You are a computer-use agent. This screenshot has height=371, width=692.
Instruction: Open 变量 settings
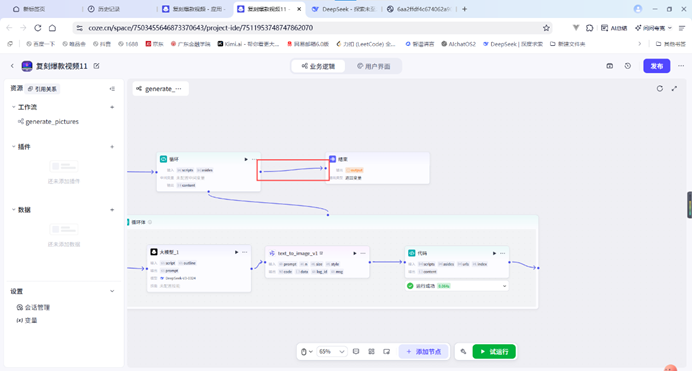[27, 320]
